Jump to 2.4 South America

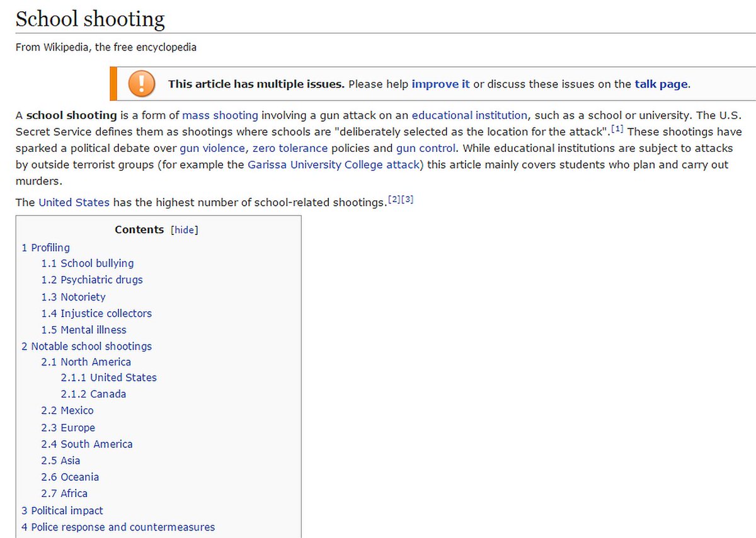(x=87, y=444)
